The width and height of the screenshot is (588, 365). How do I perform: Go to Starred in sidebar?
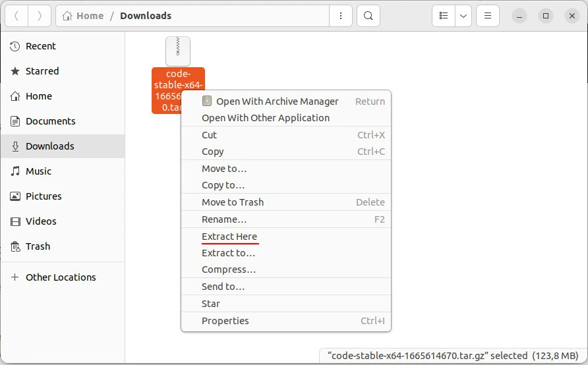(x=42, y=71)
